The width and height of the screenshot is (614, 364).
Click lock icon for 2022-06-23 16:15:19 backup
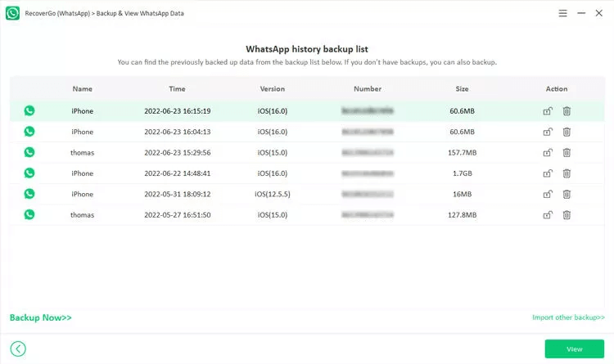(x=547, y=110)
